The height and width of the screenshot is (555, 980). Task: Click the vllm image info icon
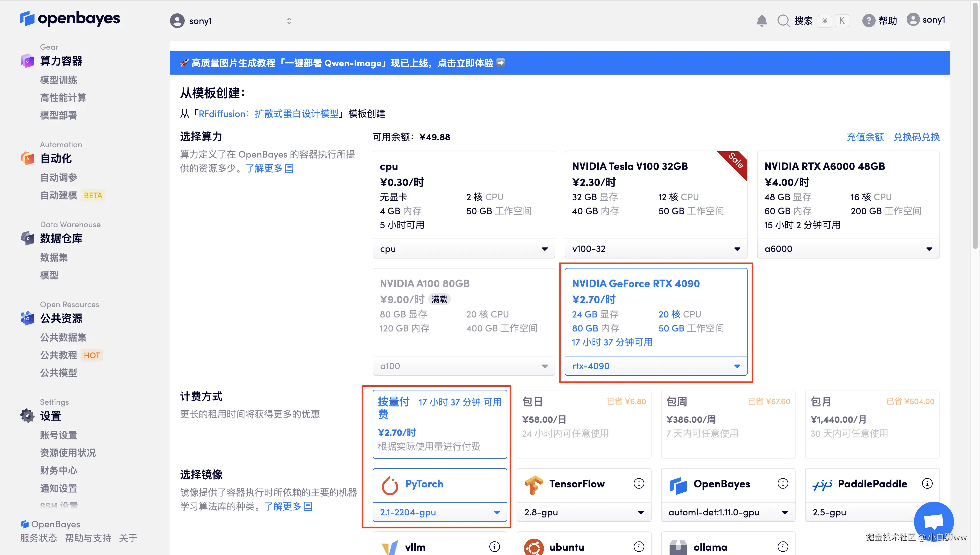click(x=495, y=547)
